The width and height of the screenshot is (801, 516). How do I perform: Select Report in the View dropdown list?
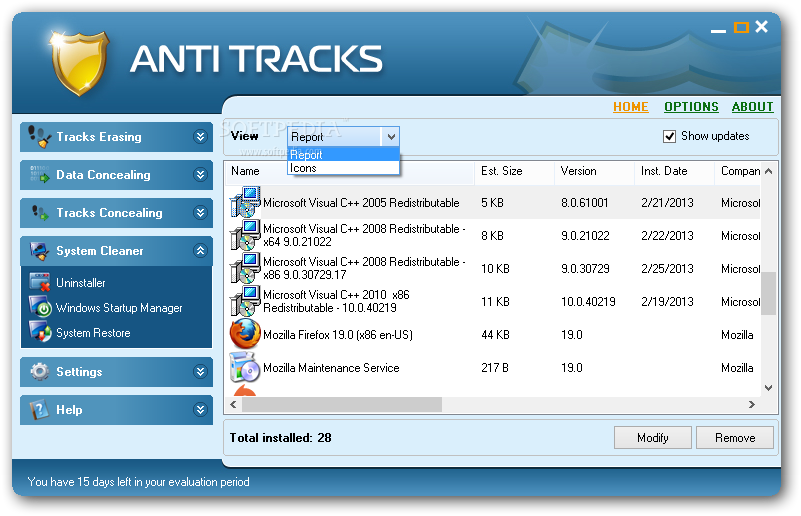pyautogui.click(x=343, y=154)
